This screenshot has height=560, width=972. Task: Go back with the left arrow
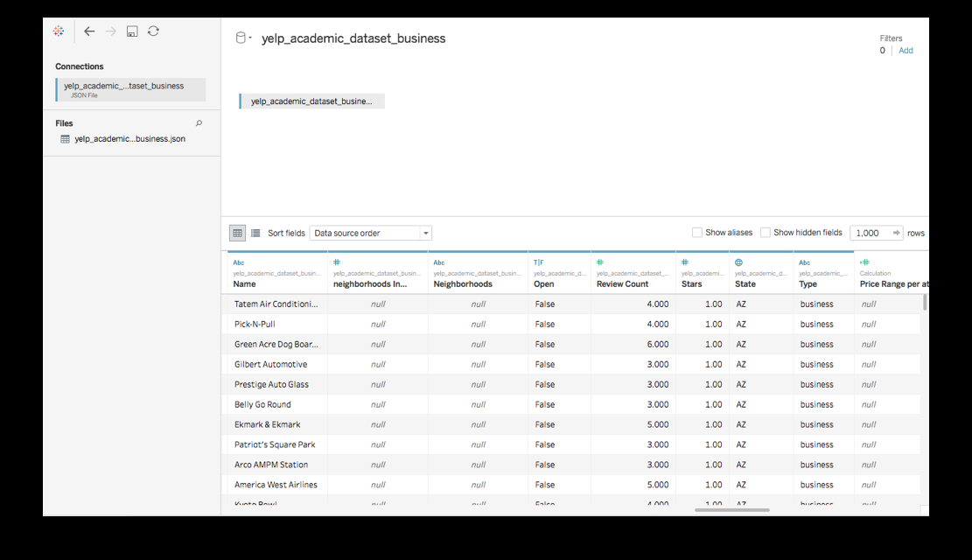click(89, 31)
